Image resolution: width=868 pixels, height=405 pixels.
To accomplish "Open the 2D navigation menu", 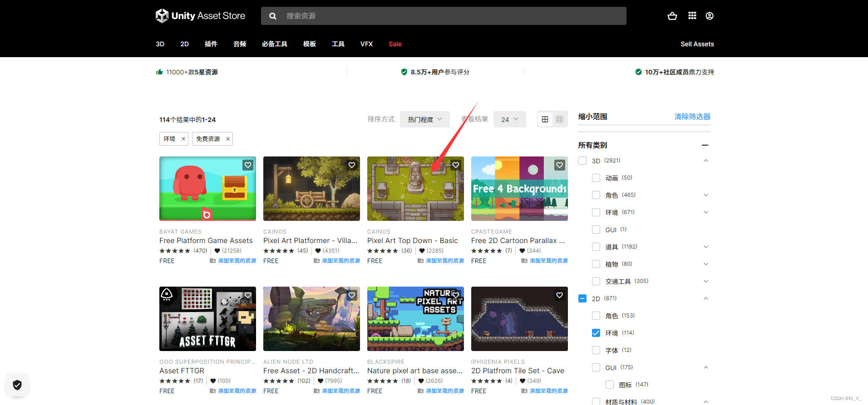I will (184, 44).
